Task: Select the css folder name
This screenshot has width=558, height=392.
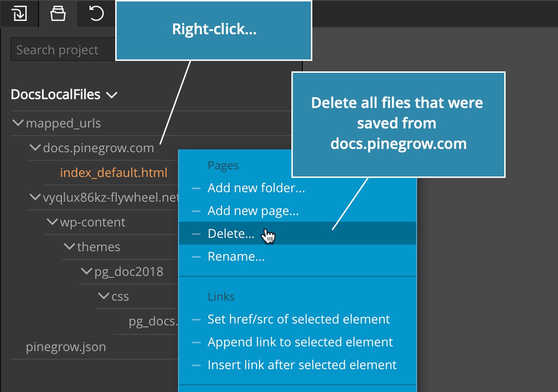Action: 120,297
